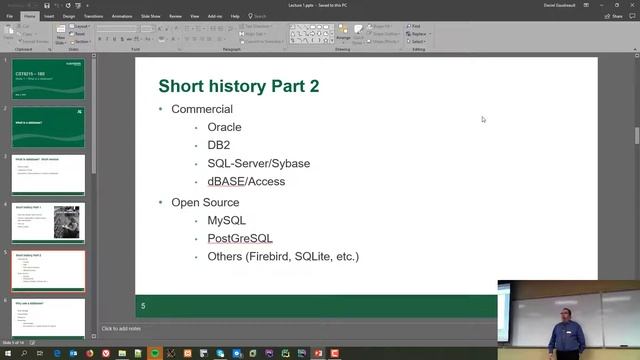Click the Find button
Image resolution: width=640 pixels, height=360 pixels.
point(413,26)
